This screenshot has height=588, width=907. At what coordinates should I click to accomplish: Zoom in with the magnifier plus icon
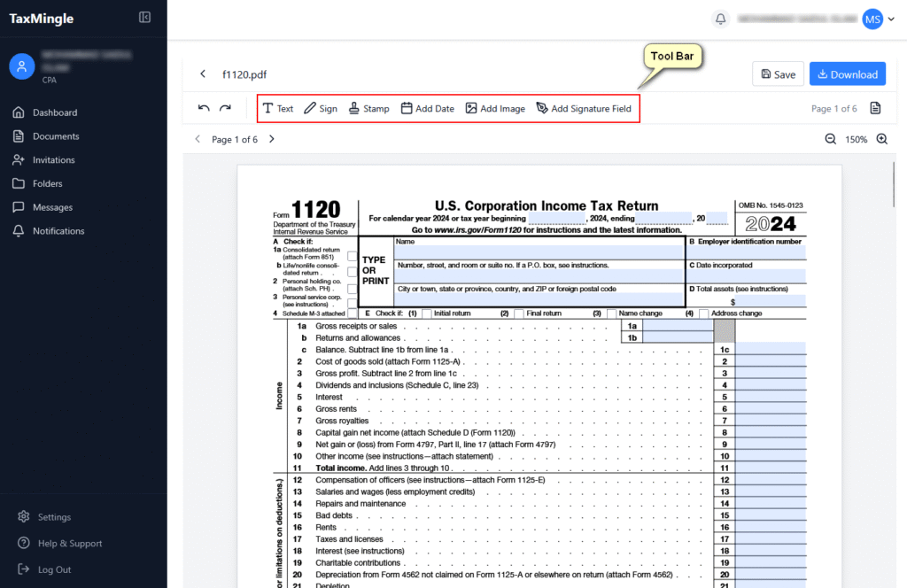882,139
